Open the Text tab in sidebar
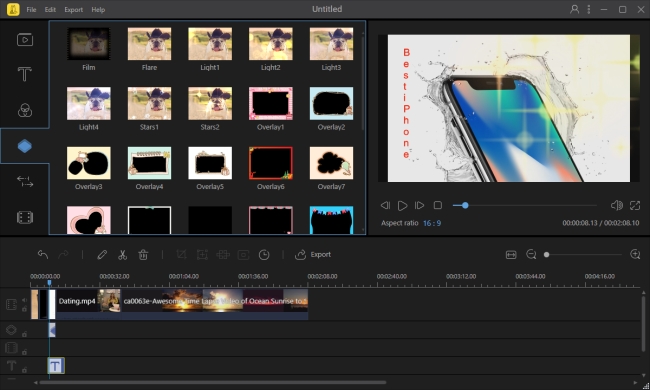Viewport: 650px width, 390px height. pos(24,74)
